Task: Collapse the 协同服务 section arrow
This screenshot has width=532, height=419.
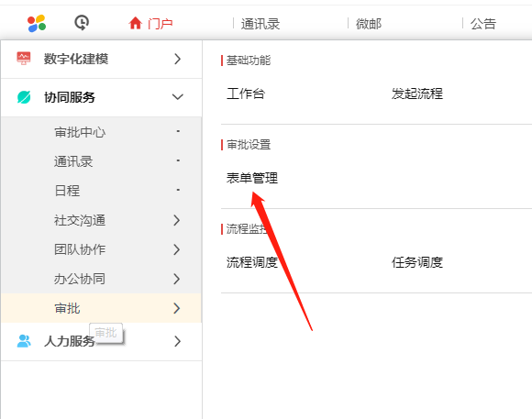Action: tap(177, 97)
